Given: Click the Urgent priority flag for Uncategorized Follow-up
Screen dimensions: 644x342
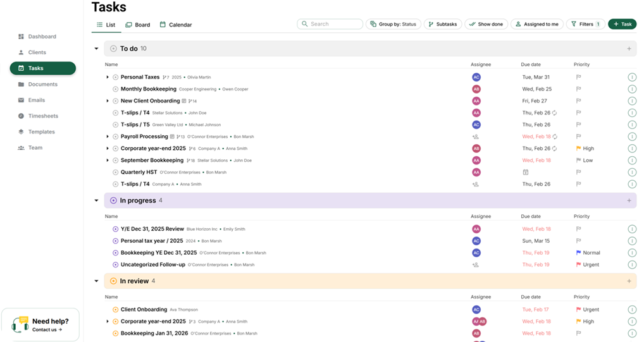Looking at the screenshot, I should [x=578, y=265].
